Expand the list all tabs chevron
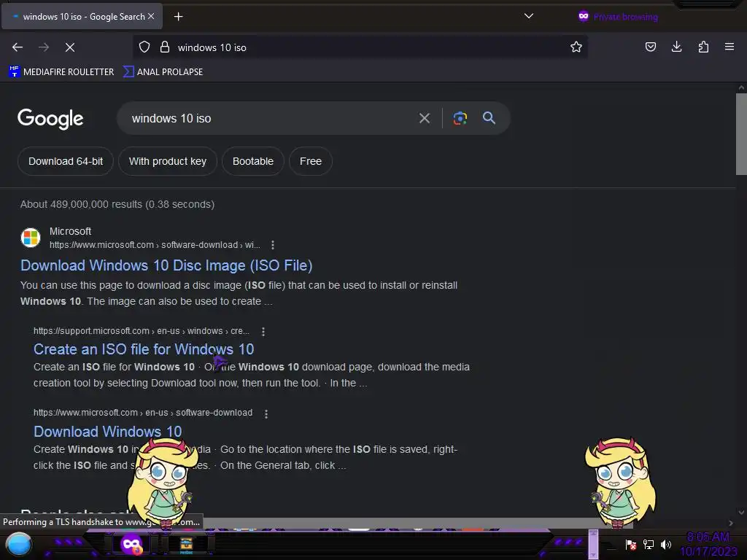 pos(529,16)
